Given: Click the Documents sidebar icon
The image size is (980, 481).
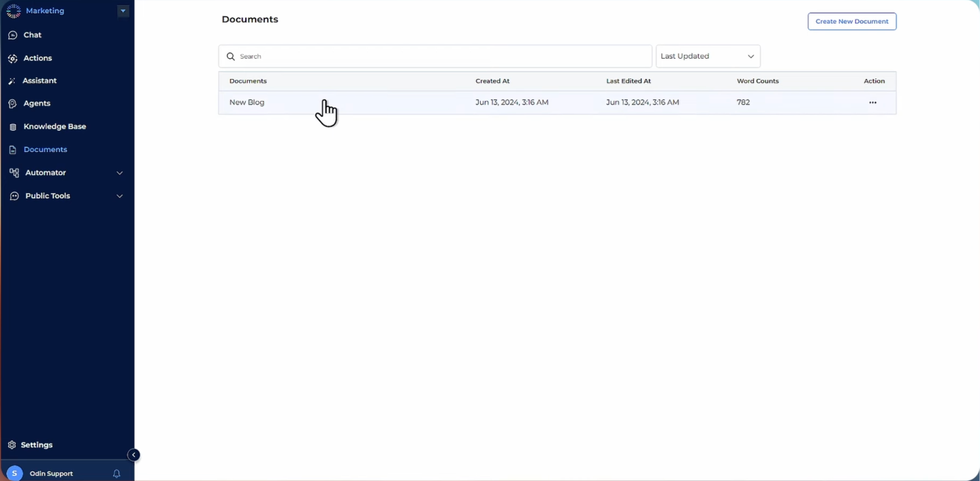Looking at the screenshot, I should coord(13,149).
